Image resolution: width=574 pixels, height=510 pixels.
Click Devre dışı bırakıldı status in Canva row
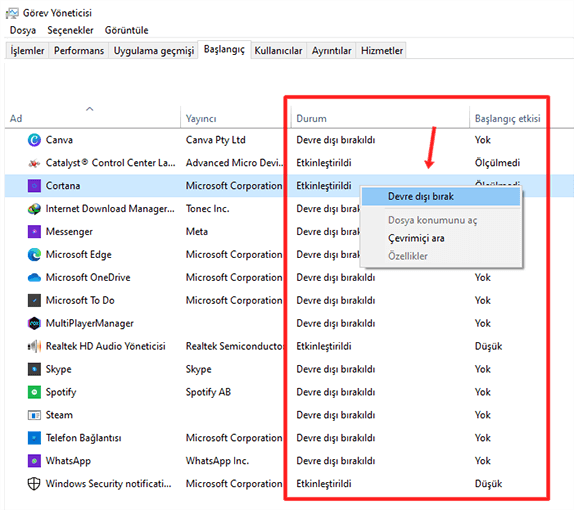pyautogui.click(x=336, y=140)
